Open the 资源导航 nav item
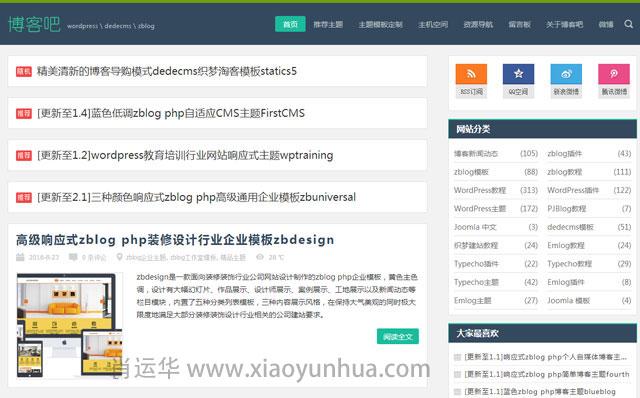The height and width of the screenshot is (398, 640). pyautogui.click(x=478, y=24)
